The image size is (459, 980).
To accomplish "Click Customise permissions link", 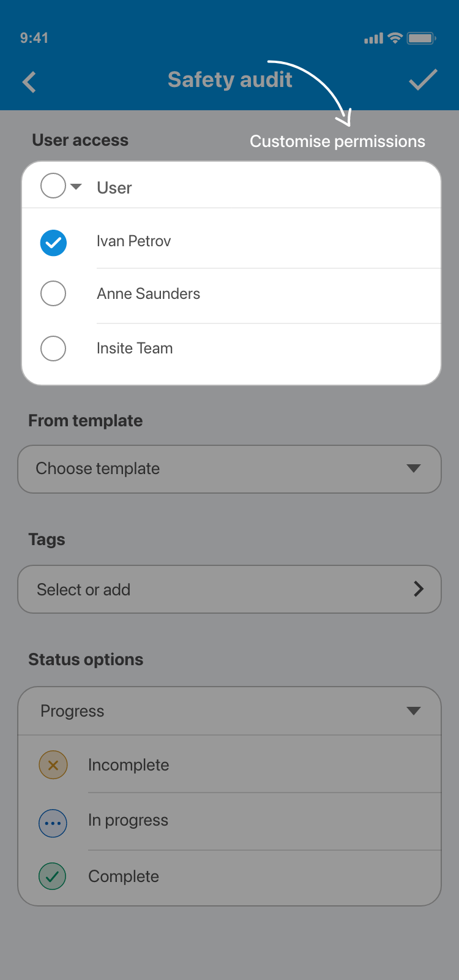I will [x=337, y=141].
